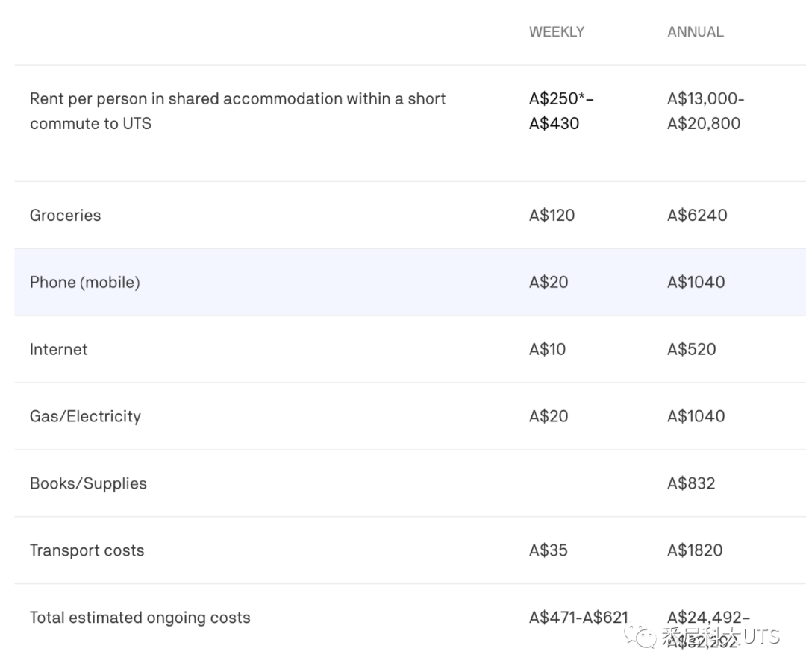Click the ANNUAL column header
806x672 pixels.
click(695, 32)
